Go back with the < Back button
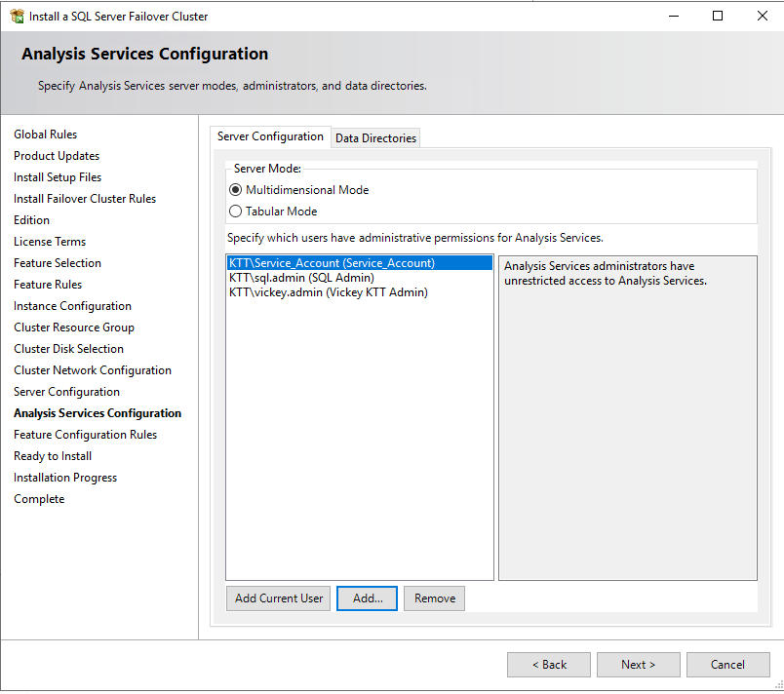 tap(548, 665)
